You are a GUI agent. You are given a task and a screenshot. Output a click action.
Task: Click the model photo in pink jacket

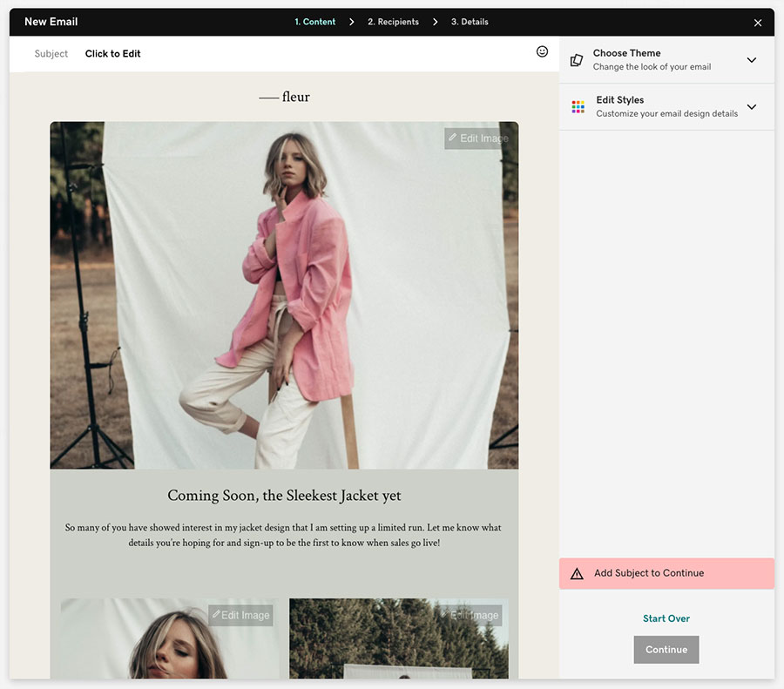[284, 294]
